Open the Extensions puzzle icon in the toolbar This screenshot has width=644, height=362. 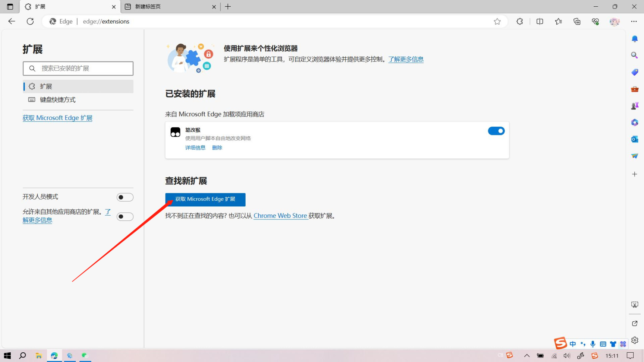[x=520, y=22]
